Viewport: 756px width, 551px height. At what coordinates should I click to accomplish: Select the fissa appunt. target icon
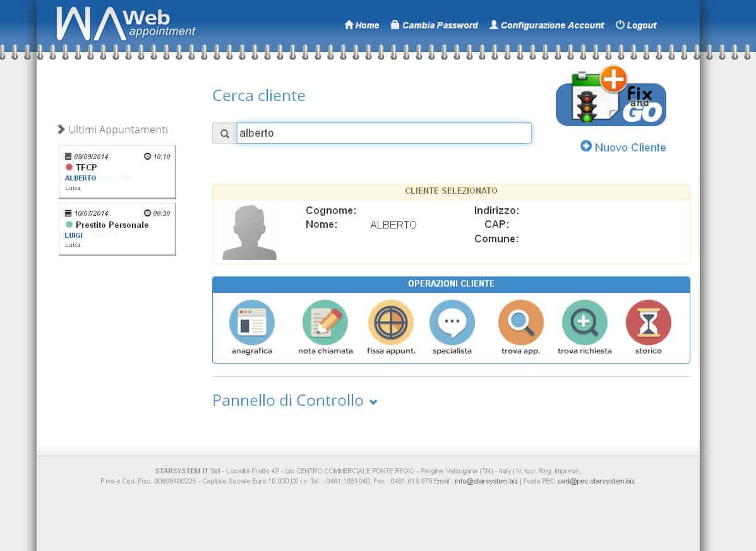point(390,323)
